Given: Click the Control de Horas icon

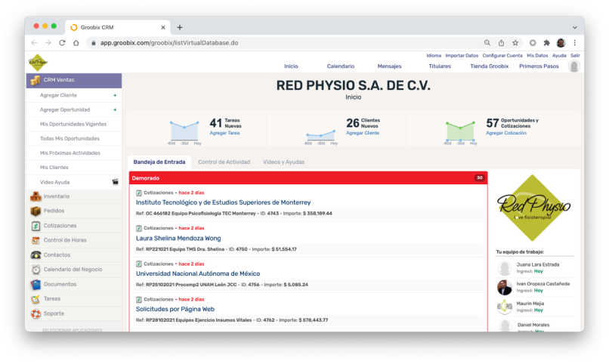Looking at the screenshot, I should click(x=36, y=241).
